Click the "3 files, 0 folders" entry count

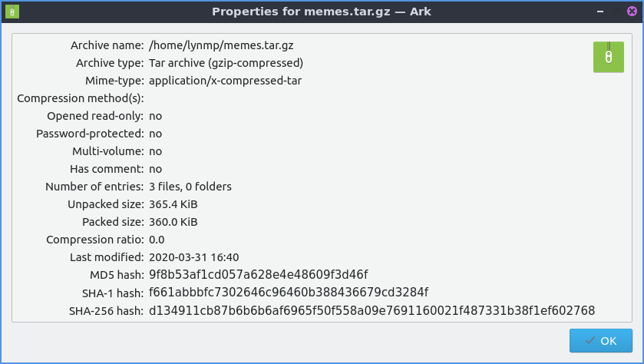[190, 187]
